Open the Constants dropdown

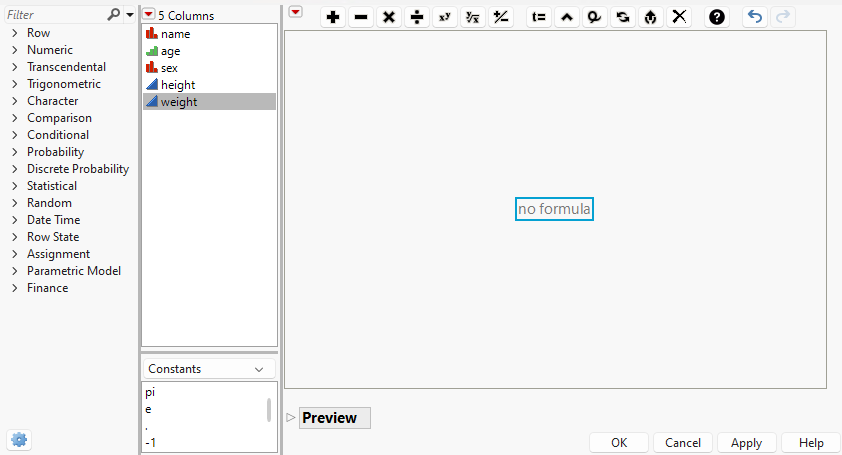(x=209, y=369)
